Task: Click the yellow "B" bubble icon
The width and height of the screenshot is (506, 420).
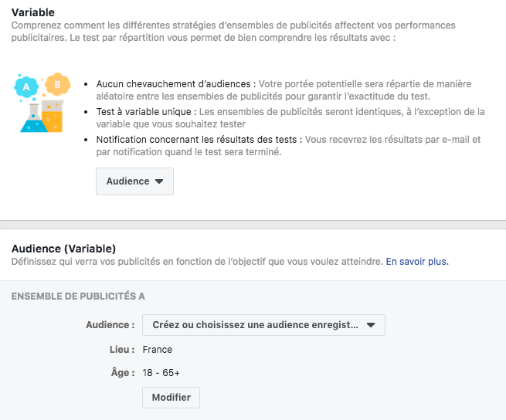Action: coord(56,83)
